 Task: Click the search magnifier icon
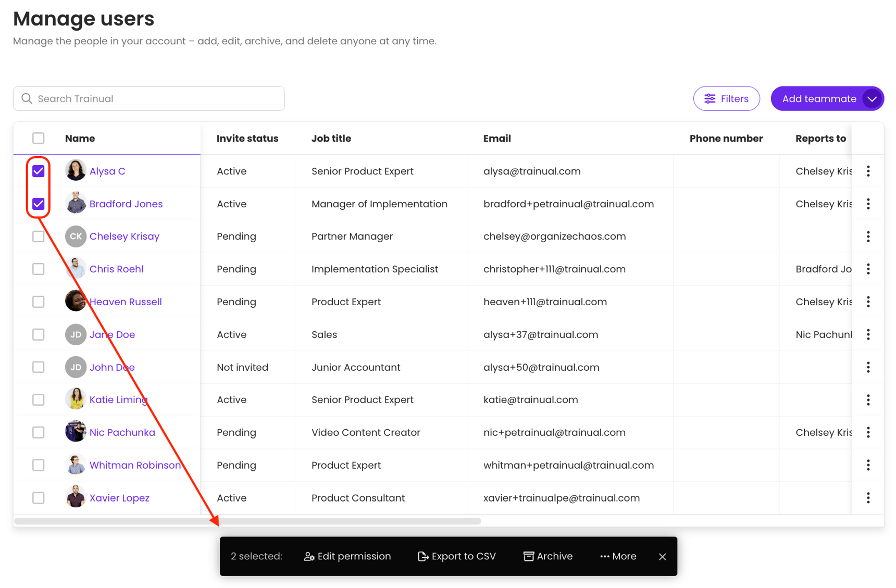tap(27, 98)
